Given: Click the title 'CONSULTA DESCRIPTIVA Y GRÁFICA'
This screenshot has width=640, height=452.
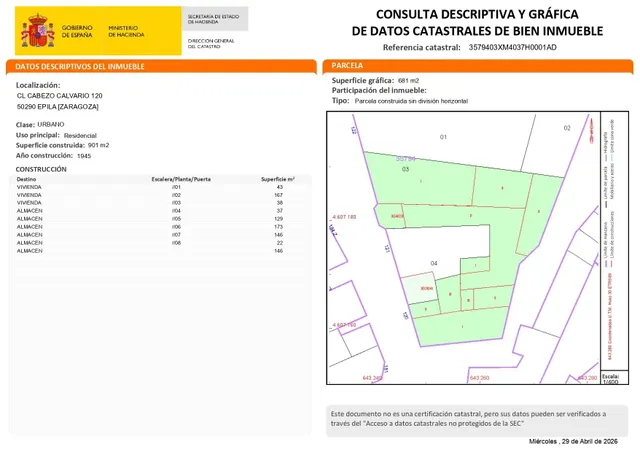Looking at the screenshot, I should coord(477,14).
